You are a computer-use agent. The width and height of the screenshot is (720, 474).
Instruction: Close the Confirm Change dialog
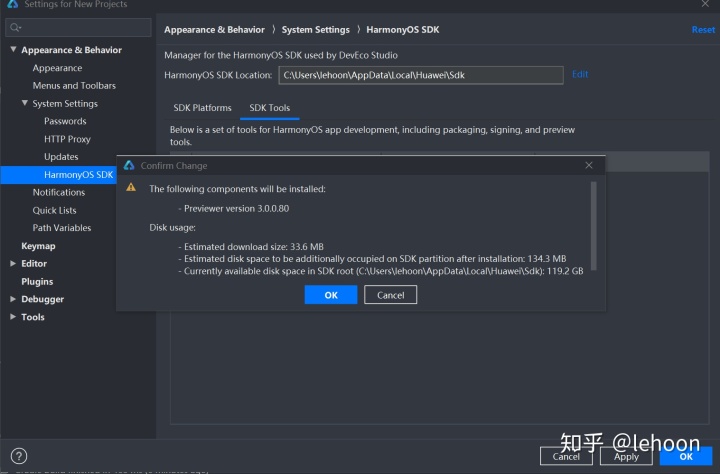589,165
